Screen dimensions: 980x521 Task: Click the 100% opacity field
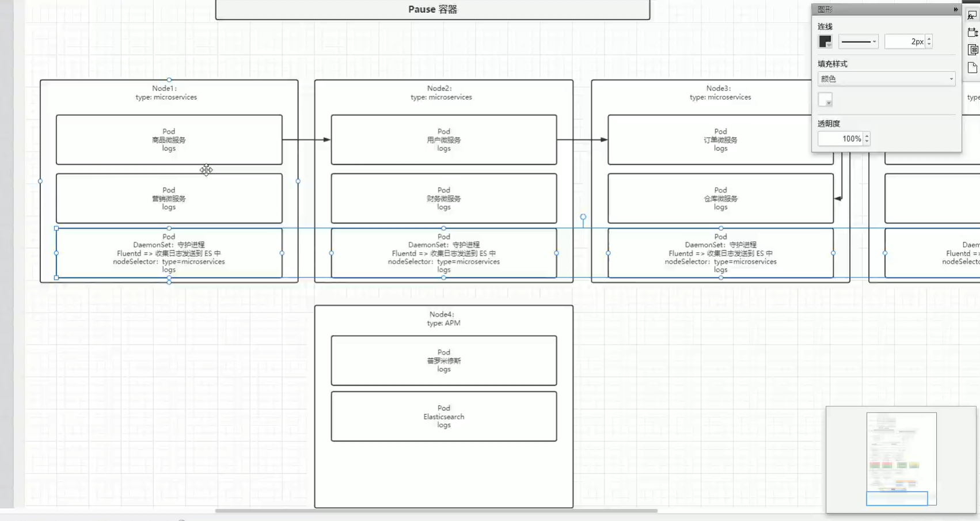point(841,139)
